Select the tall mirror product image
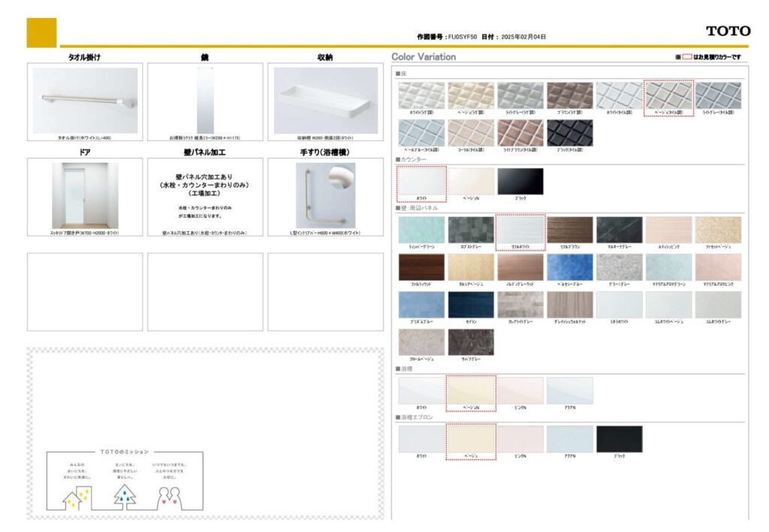 (205, 100)
